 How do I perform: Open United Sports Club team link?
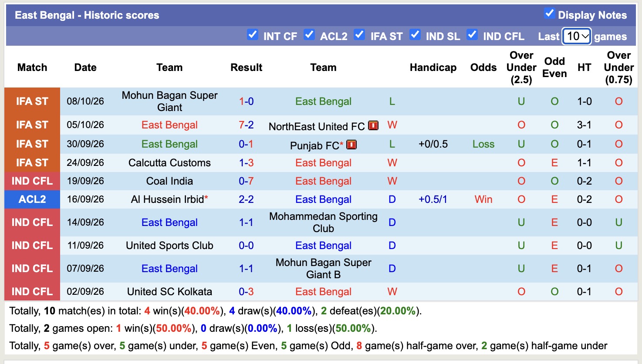[169, 246]
